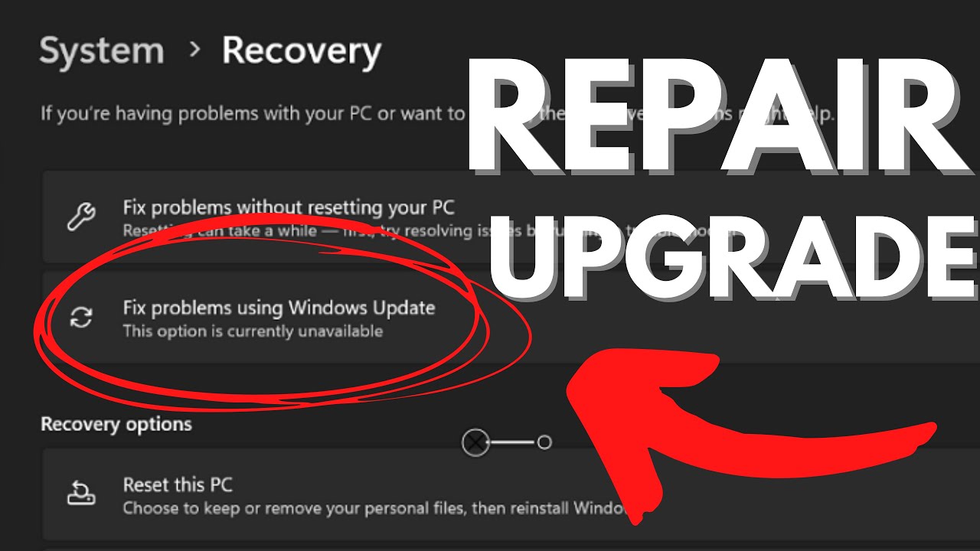
Task: Click the breadcrumb chevron after System
Action: (x=194, y=51)
